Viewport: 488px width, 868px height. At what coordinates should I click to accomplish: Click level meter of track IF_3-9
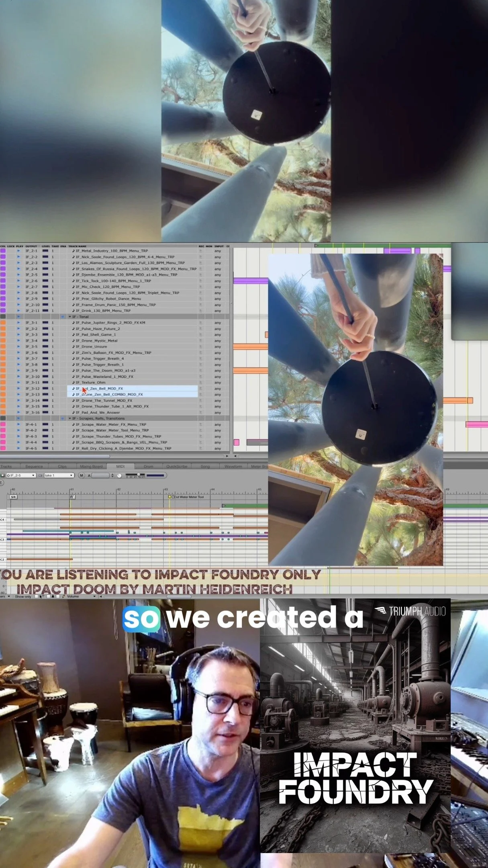coord(45,371)
